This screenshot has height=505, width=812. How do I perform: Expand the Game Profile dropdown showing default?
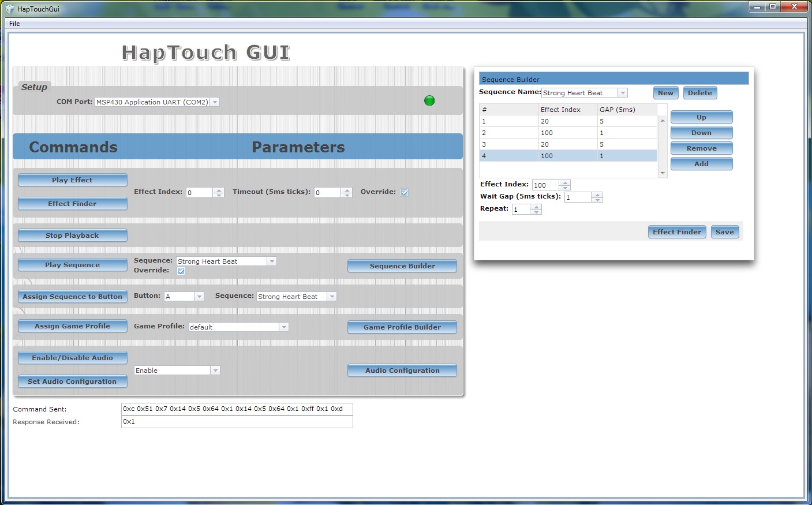pos(283,327)
